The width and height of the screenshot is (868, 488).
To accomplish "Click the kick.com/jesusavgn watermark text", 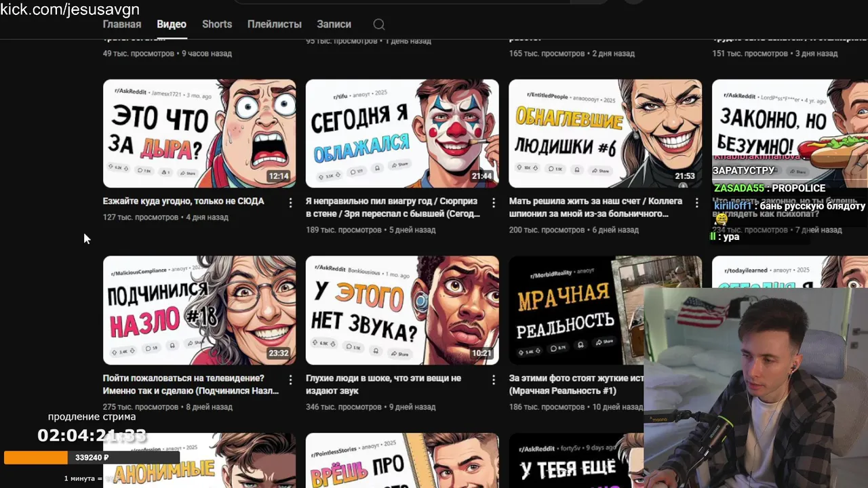I will (70, 9).
